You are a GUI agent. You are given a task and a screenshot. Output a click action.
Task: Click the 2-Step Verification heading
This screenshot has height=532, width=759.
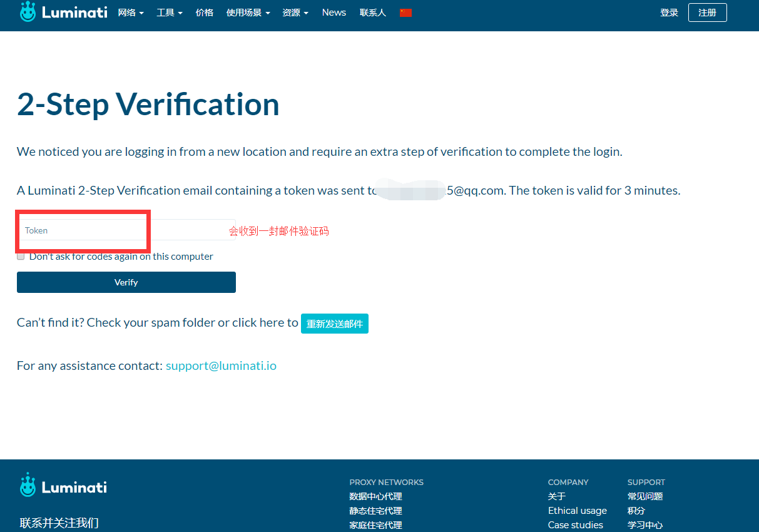click(x=148, y=105)
